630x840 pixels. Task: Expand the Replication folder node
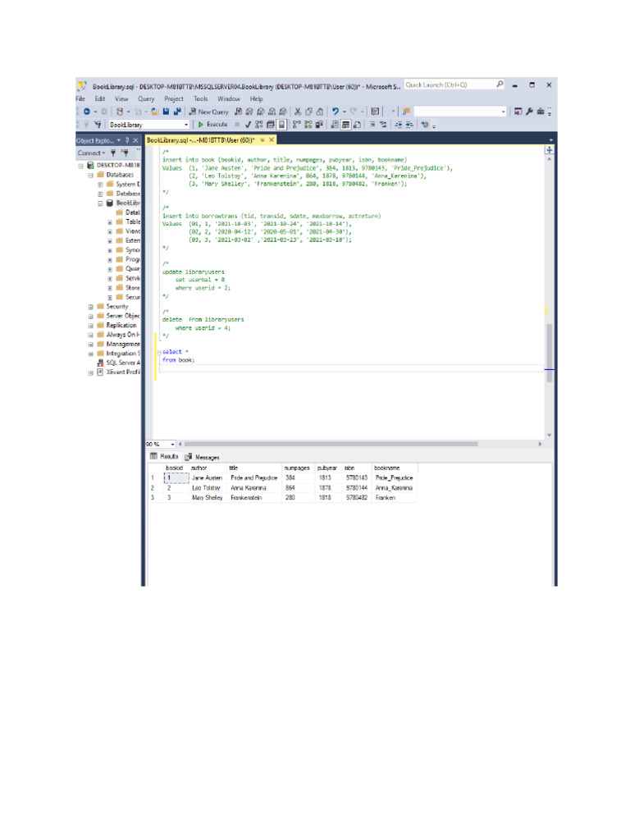pos(90,326)
